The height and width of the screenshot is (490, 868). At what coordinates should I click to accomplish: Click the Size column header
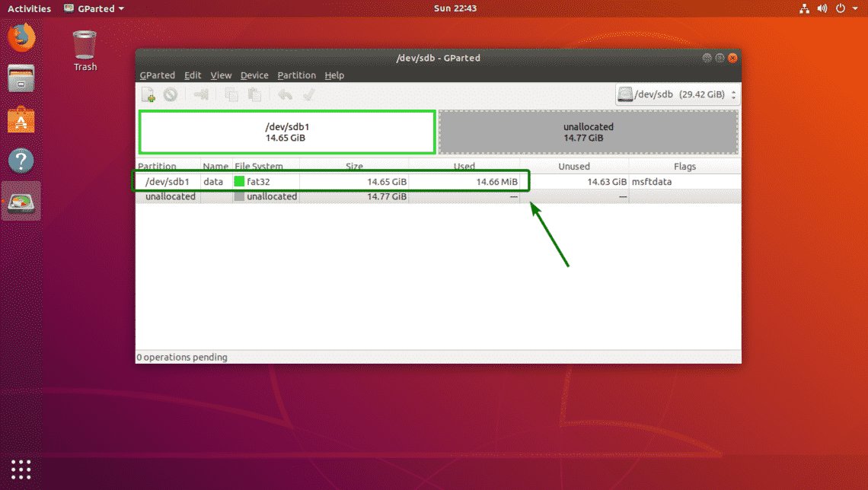(354, 166)
